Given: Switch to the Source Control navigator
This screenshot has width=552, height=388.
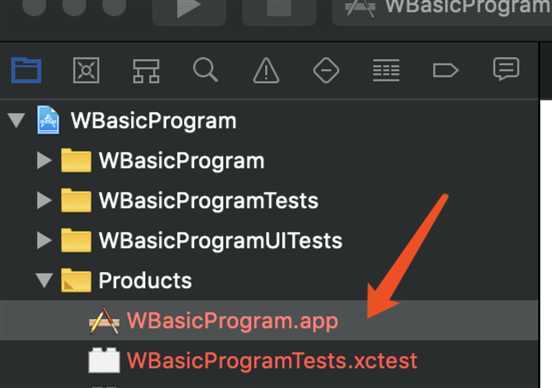Looking at the screenshot, I should (x=86, y=70).
